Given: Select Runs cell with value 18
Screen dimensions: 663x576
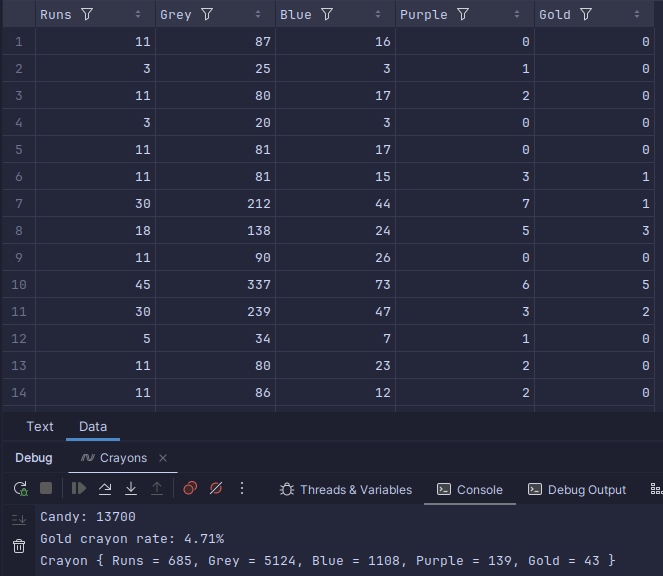Looking at the screenshot, I should pyautogui.click(x=96, y=231).
